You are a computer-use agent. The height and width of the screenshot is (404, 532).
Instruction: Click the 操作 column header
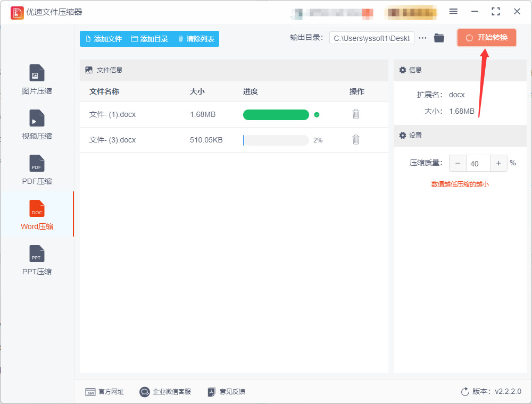click(x=357, y=91)
